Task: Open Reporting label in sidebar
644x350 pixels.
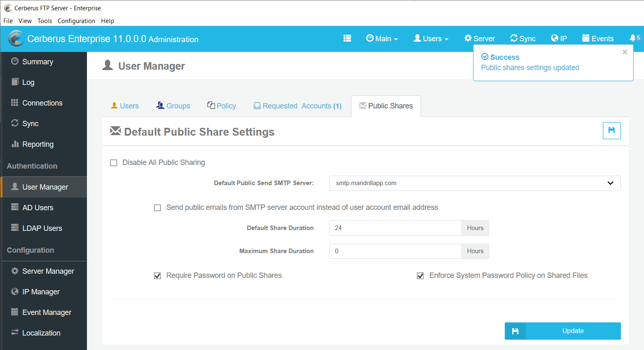Action: coord(38,144)
